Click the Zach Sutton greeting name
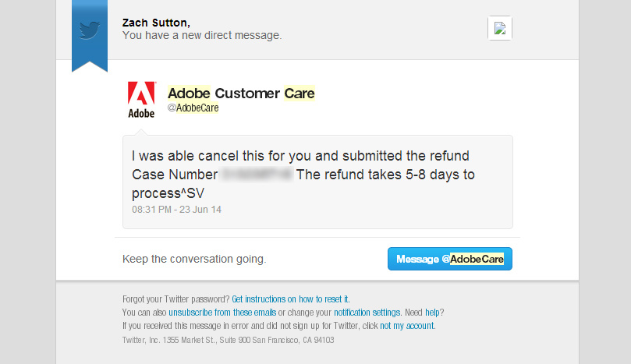The image size is (631, 364). click(x=156, y=23)
